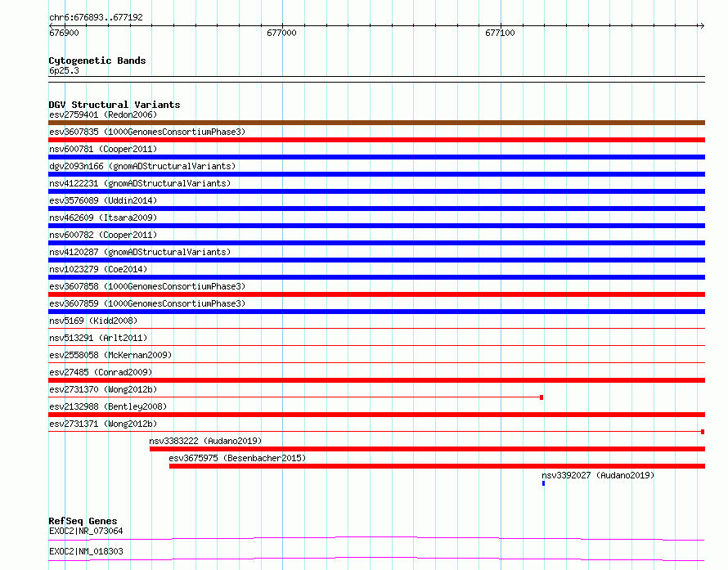The height and width of the screenshot is (570, 728).
Task: Open esv3607835 (1000GenomesConsortiumPhase3) label
Action: 147,132
